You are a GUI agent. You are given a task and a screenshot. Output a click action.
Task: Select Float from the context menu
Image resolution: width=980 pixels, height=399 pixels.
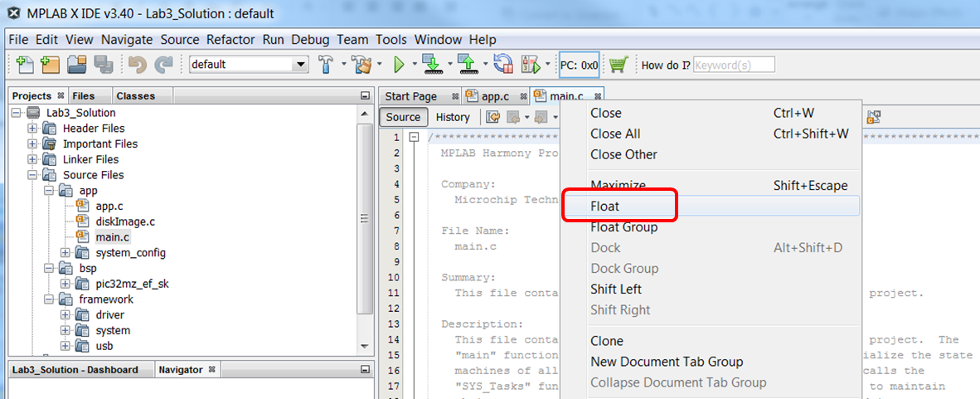click(x=605, y=206)
